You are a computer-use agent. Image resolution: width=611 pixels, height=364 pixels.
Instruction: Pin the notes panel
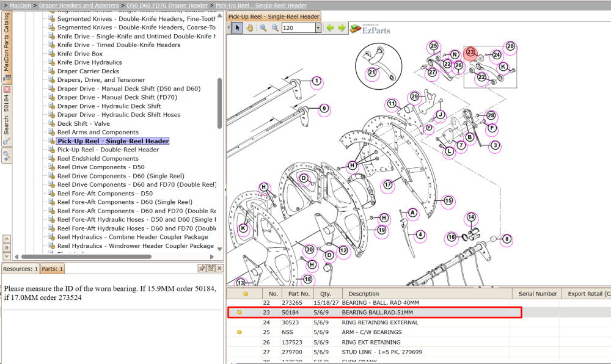click(202, 268)
